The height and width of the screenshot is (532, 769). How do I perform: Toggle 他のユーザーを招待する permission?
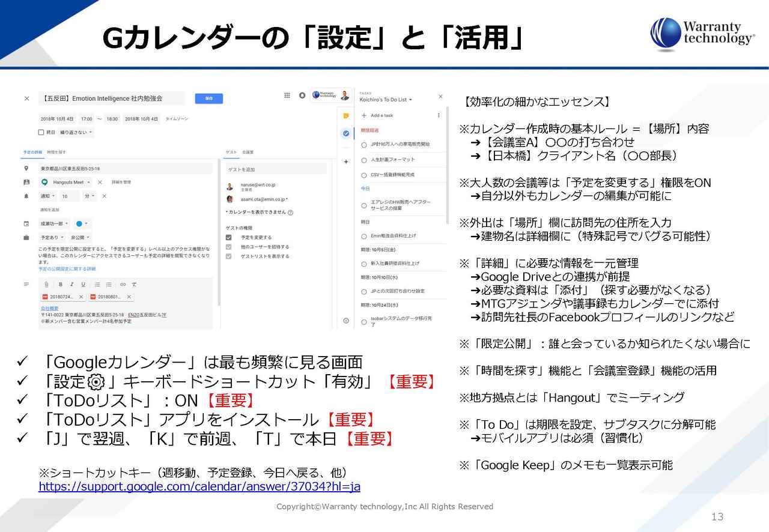click(229, 247)
